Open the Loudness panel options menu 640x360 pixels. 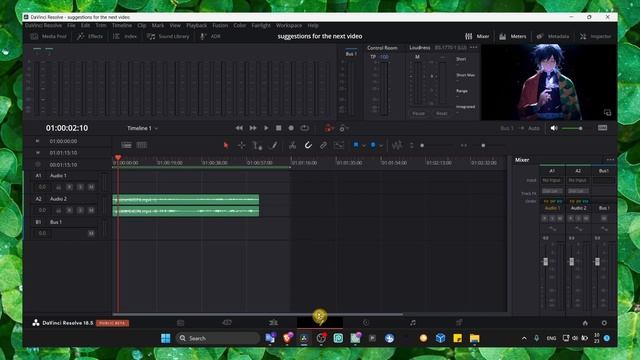coord(473,48)
